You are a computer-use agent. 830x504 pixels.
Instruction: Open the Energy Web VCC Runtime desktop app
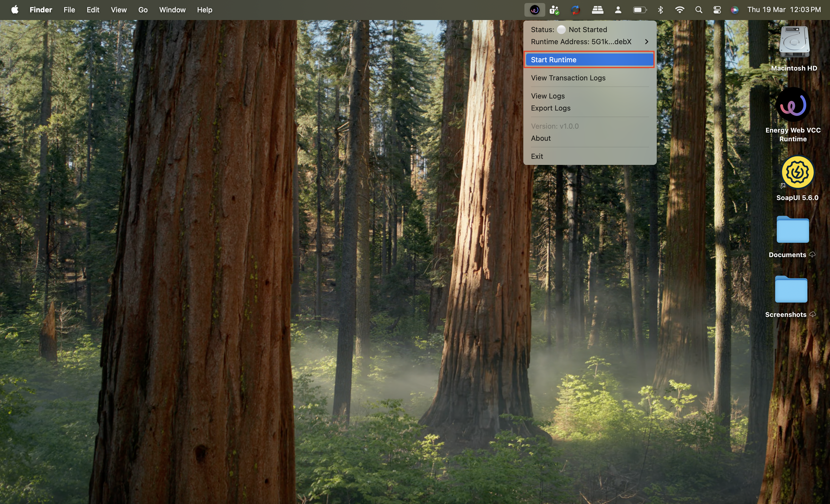pos(793,105)
